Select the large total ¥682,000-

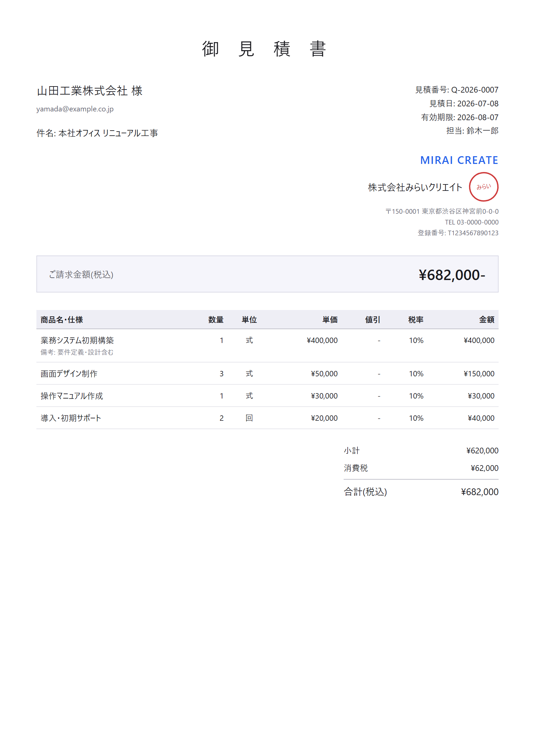[x=452, y=275]
